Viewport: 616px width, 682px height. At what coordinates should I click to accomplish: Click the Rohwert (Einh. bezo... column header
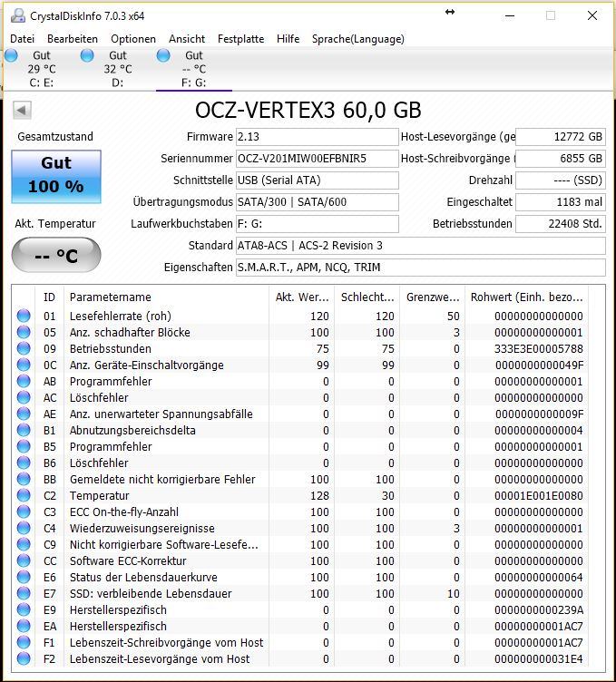point(526,297)
